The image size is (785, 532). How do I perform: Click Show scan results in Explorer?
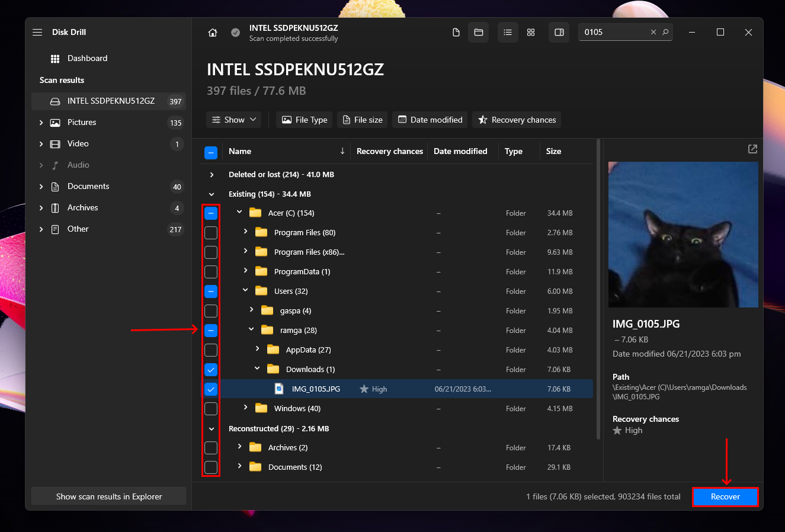tap(108, 497)
